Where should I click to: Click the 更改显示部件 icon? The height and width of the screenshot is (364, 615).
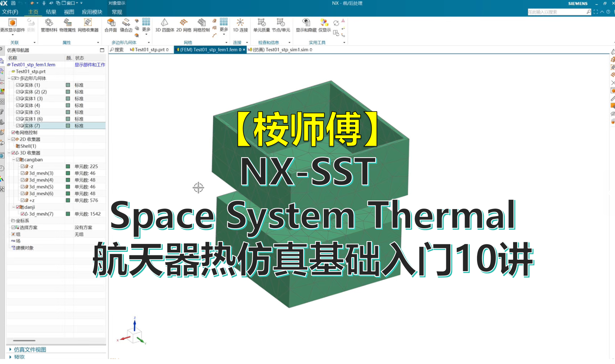click(13, 23)
